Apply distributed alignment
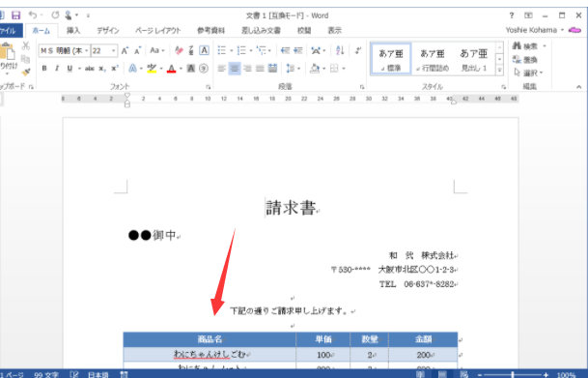 [x=272, y=69]
